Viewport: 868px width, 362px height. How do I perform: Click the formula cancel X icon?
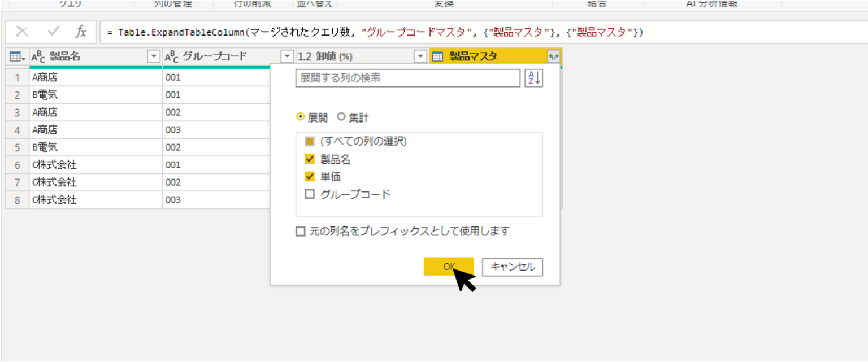pos(22,32)
